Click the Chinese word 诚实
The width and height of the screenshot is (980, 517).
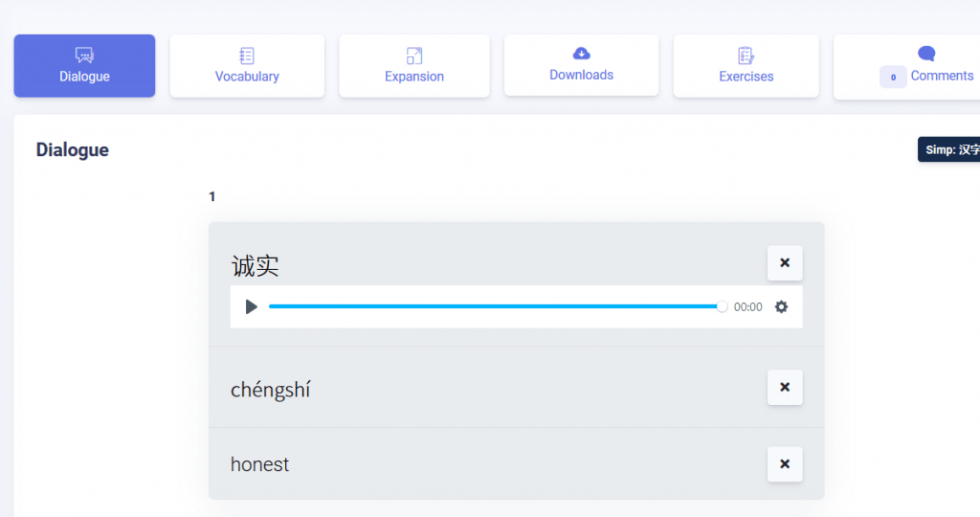tap(256, 265)
